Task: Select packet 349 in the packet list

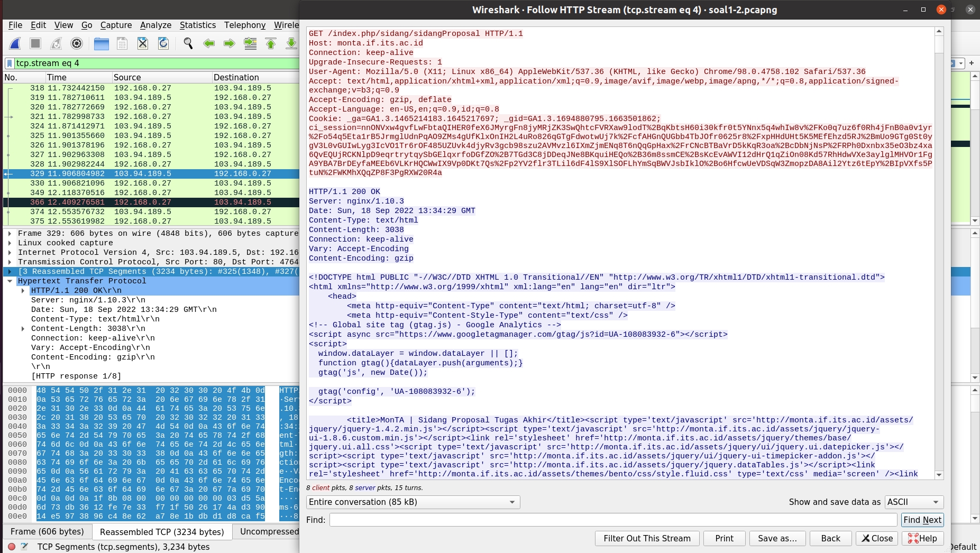Action: click(x=151, y=192)
